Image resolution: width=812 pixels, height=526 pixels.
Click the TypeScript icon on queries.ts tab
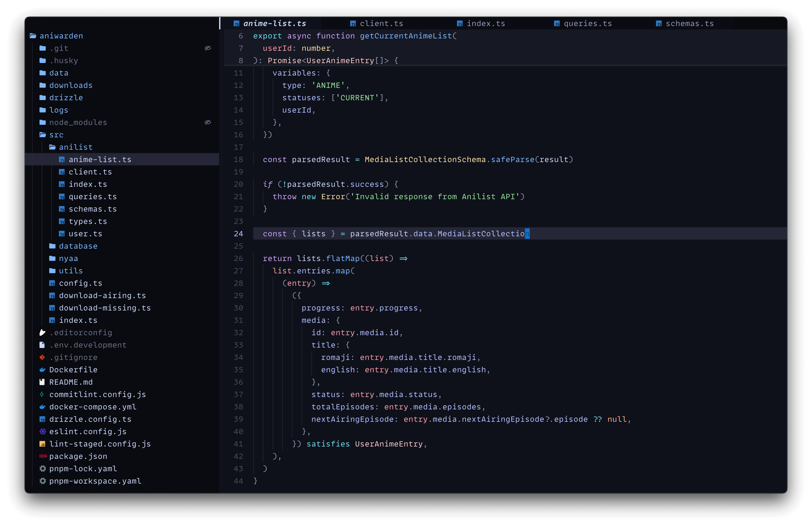(556, 24)
